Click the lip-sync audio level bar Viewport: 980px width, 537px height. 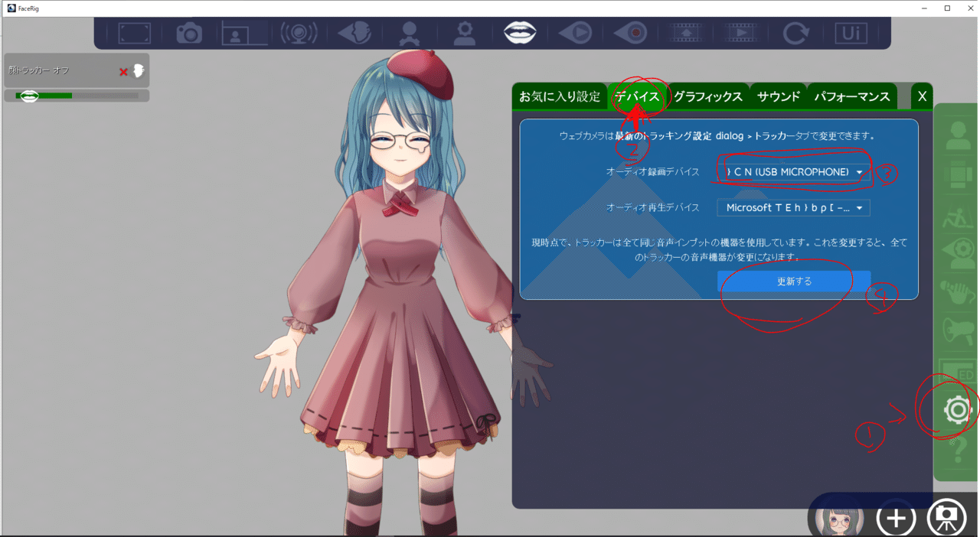77,96
